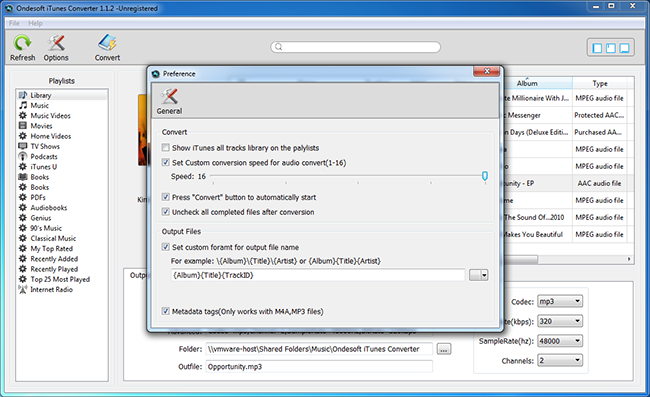Click the Refresh toolbar icon
This screenshot has height=397, width=650.
[x=22, y=43]
